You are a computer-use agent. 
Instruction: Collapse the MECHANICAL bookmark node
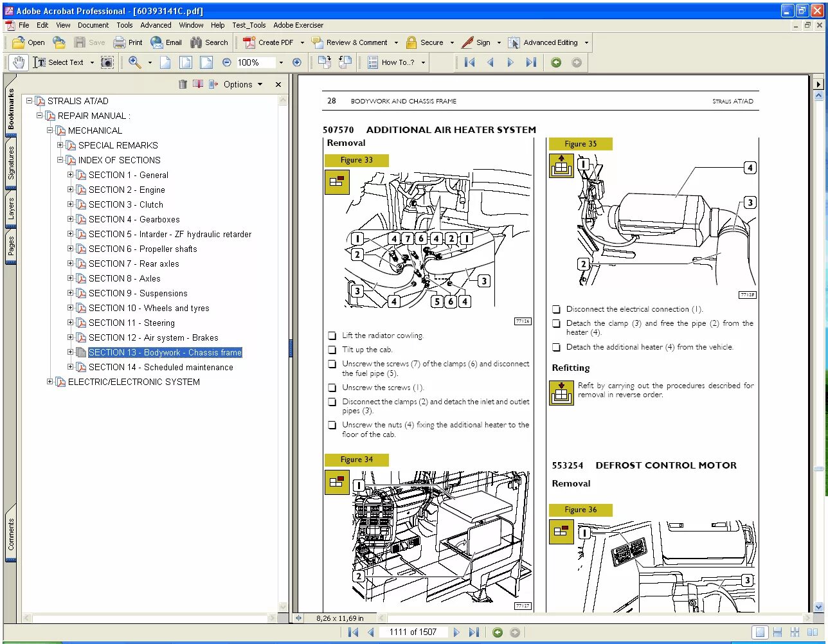[x=50, y=130]
